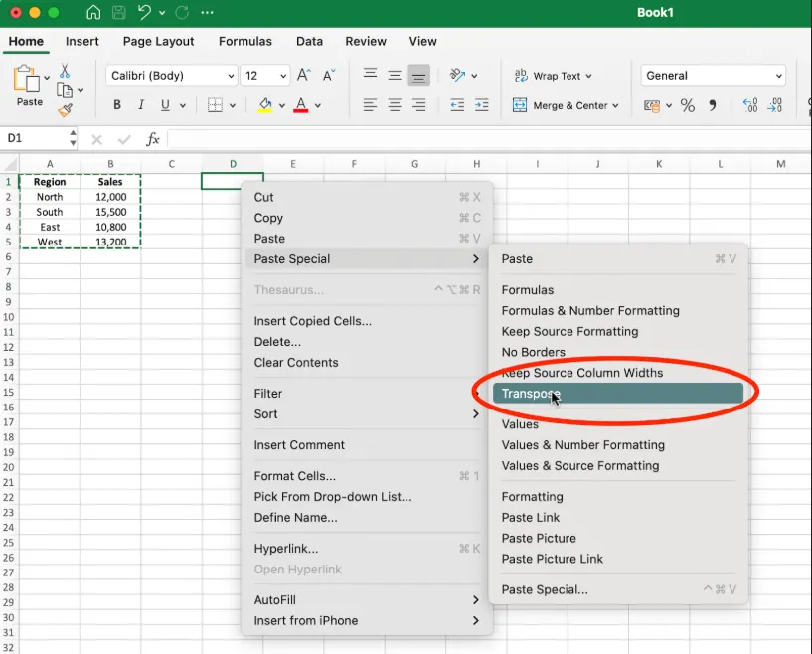Switch to the Formulas ribbon tab
The image size is (812, 654).
click(244, 41)
